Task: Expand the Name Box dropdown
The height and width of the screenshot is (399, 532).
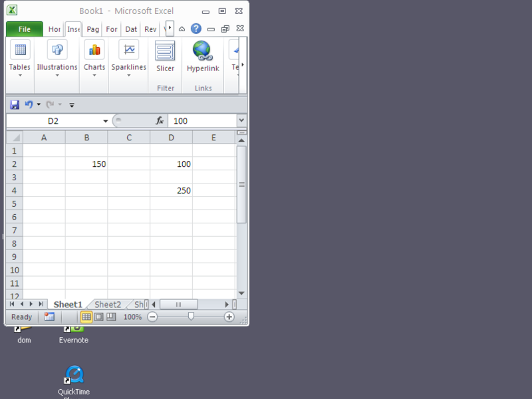Action: (106, 121)
